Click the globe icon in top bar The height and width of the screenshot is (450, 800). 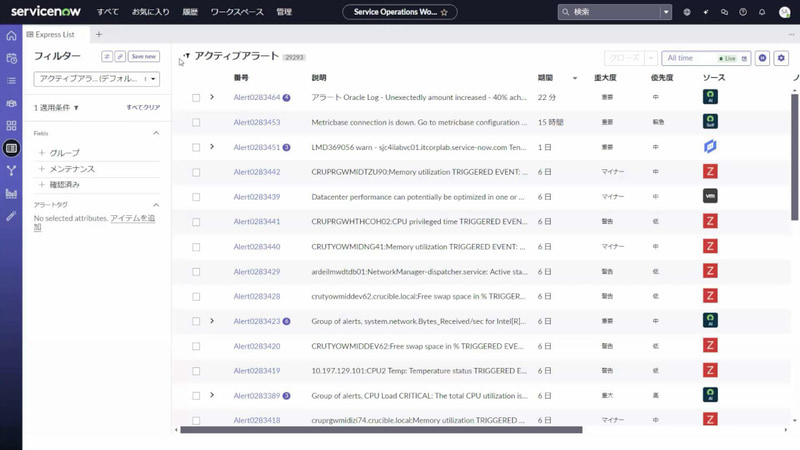click(687, 12)
